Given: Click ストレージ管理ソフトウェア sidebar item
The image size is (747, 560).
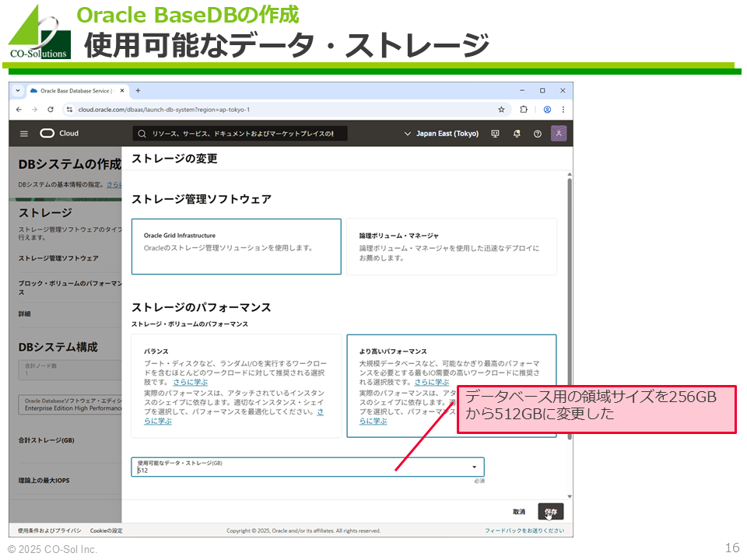Looking at the screenshot, I should coord(58,258).
